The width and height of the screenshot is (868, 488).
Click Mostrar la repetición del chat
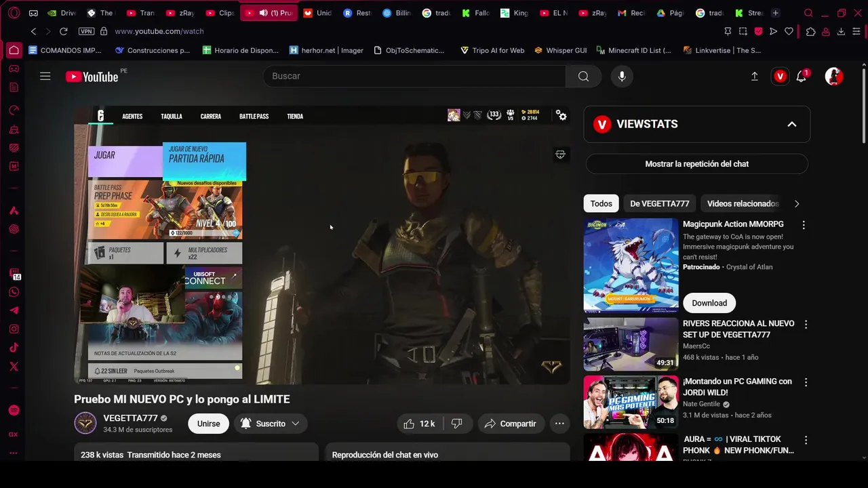coord(696,164)
